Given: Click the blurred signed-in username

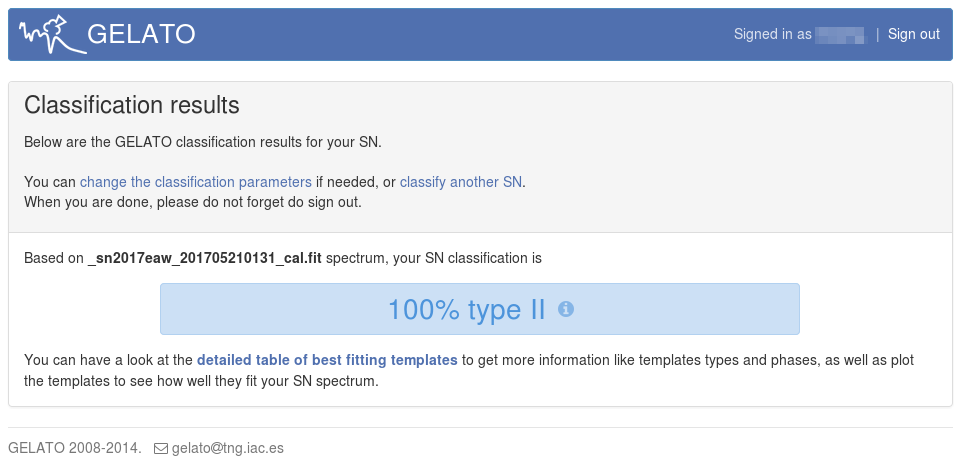Looking at the screenshot, I should tap(839, 35).
